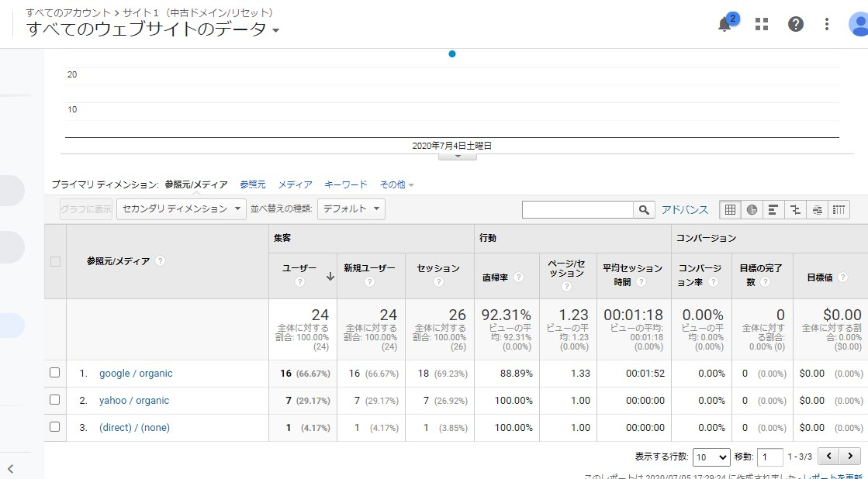Image resolution: width=868 pixels, height=479 pixels.
Task: Click the help question mark icon
Action: coord(796,24)
